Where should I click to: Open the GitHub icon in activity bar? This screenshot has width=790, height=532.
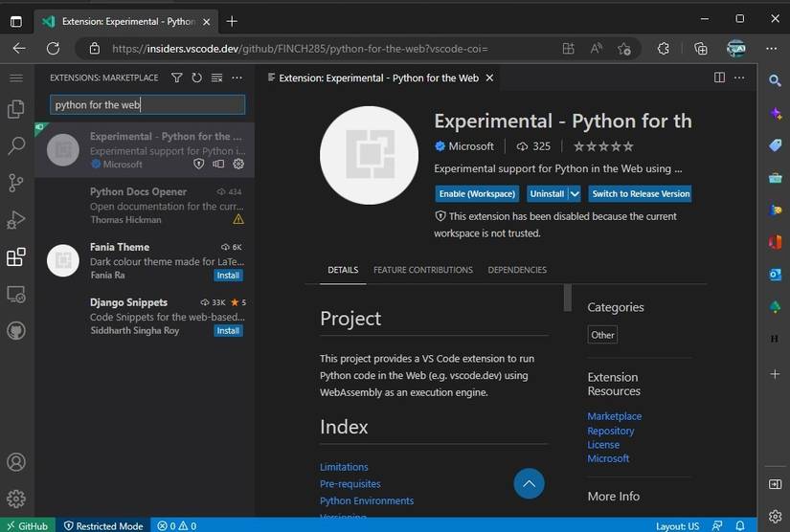point(15,330)
